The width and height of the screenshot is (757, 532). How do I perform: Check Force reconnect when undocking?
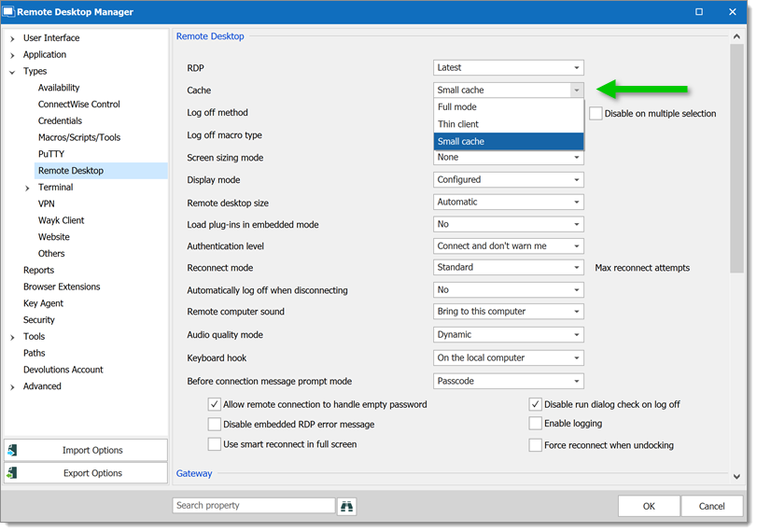(535, 445)
